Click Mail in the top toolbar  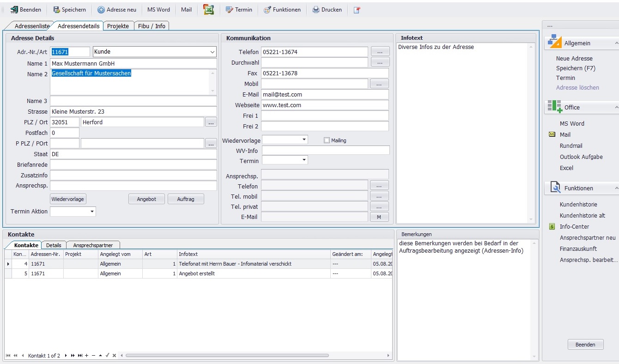click(x=186, y=10)
